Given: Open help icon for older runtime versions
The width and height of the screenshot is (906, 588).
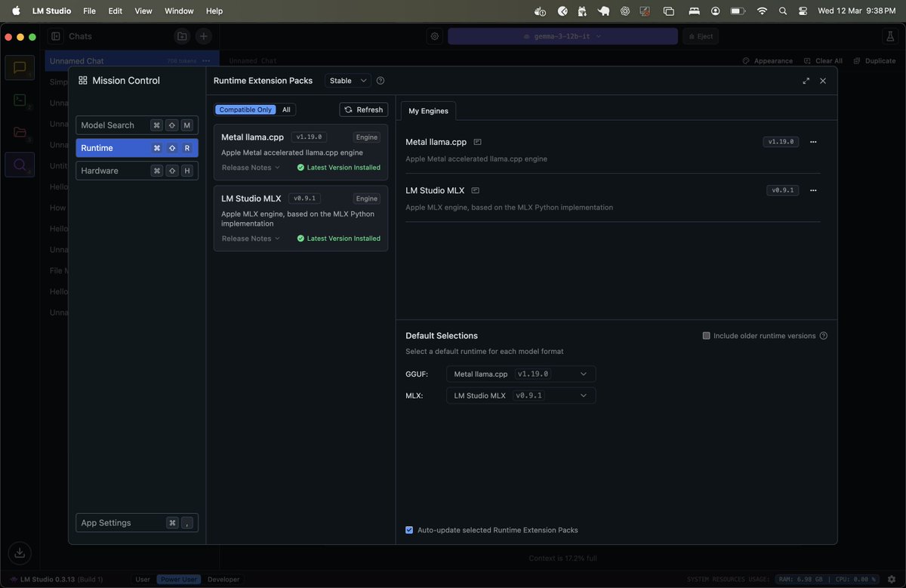Looking at the screenshot, I should pos(824,336).
